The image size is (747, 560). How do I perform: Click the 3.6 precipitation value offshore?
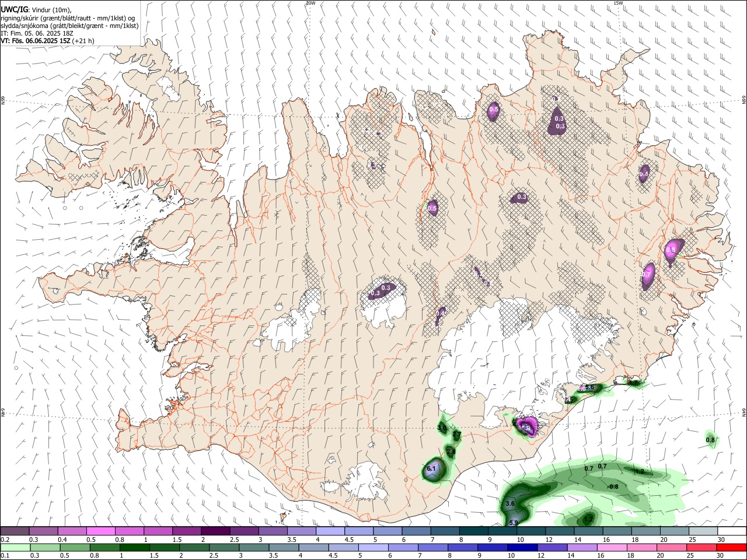click(x=510, y=503)
